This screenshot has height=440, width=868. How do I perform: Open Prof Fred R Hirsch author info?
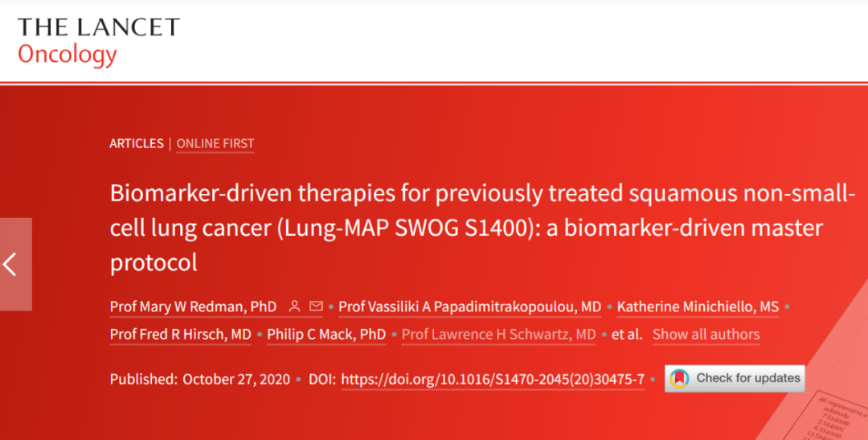(181, 334)
